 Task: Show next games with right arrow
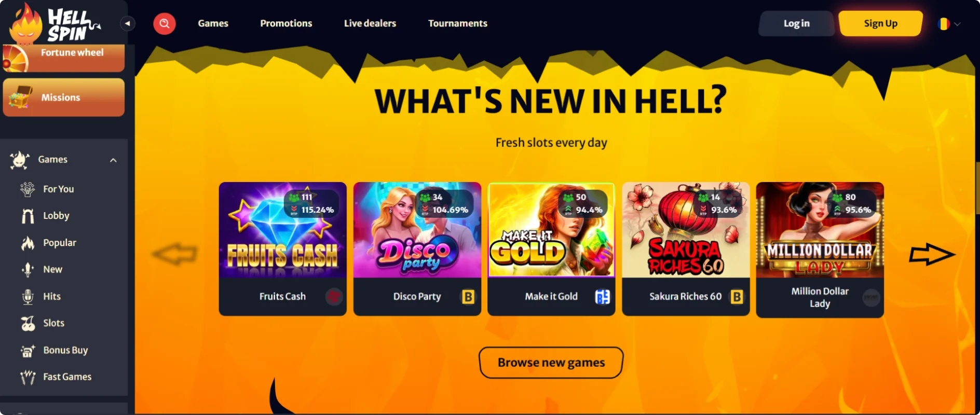pos(932,254)
